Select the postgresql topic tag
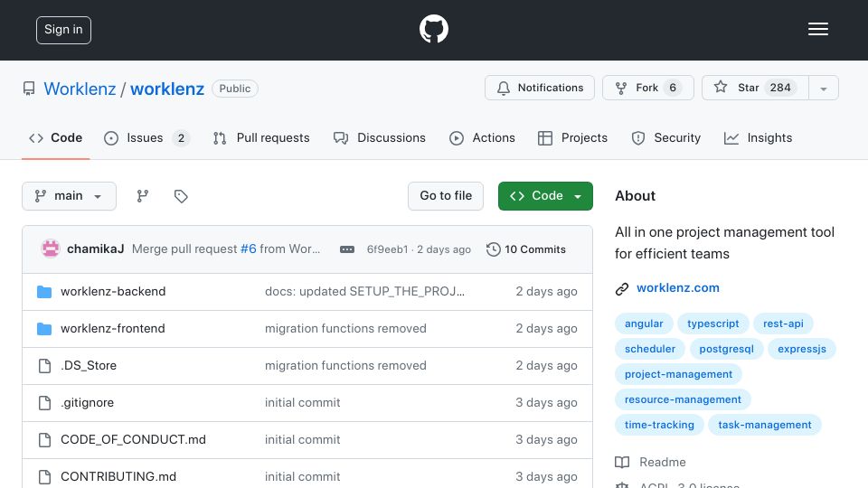 pyautogui.click(x=726, y=349)
